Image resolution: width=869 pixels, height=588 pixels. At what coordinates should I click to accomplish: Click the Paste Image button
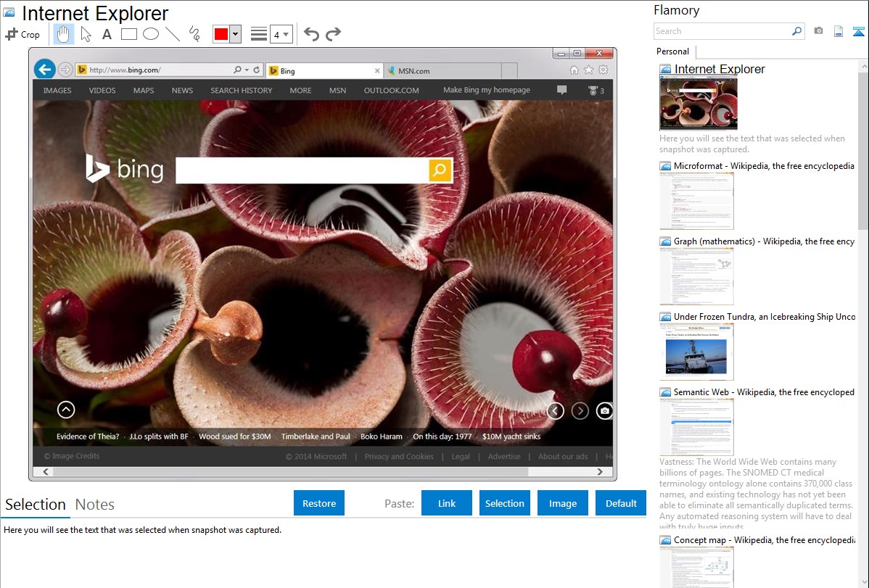pos(562,503)
